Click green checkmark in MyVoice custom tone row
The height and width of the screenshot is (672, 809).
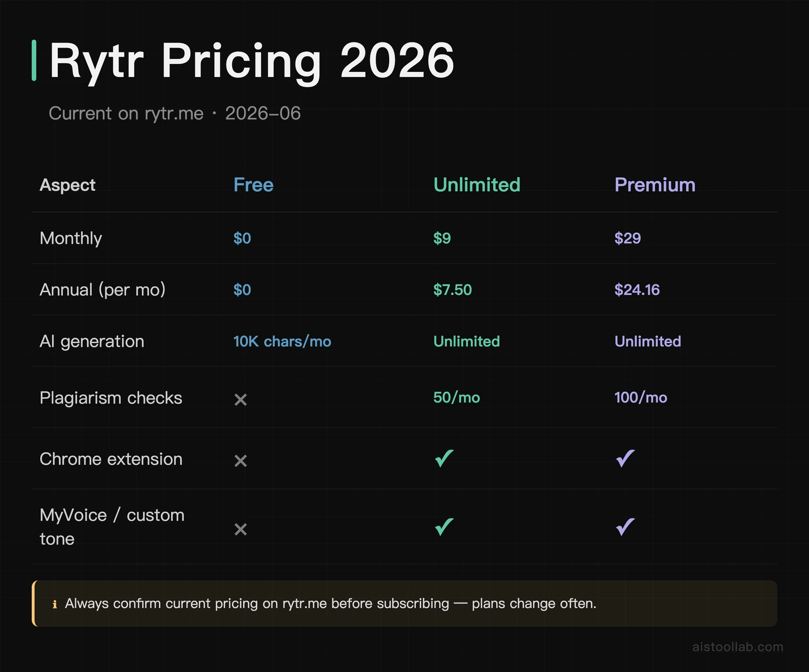coord(444,527)
